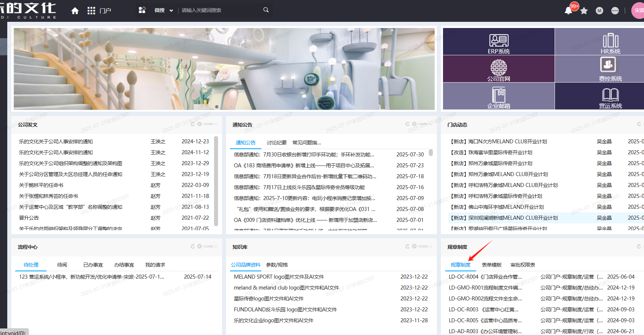Viewport: 644px width, 335px height.
Task: Click the magnifier search icon
Action: [266, 10]
